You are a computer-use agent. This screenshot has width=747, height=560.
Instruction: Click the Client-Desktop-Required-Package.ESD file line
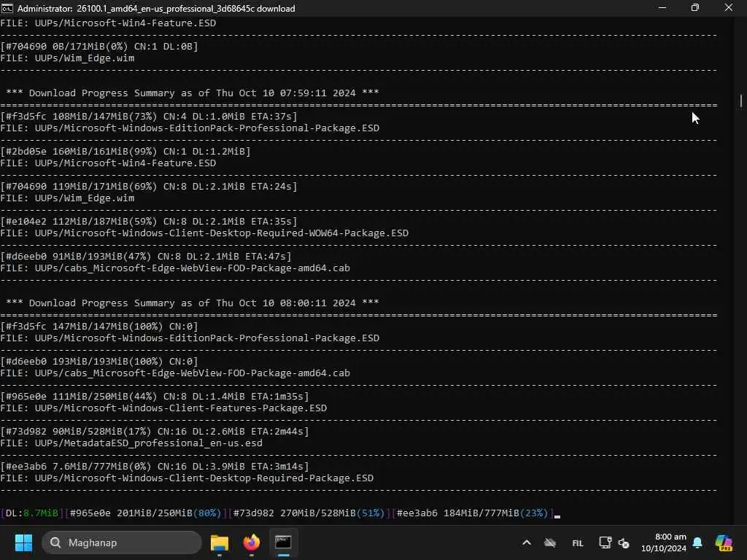click(187, 478)
